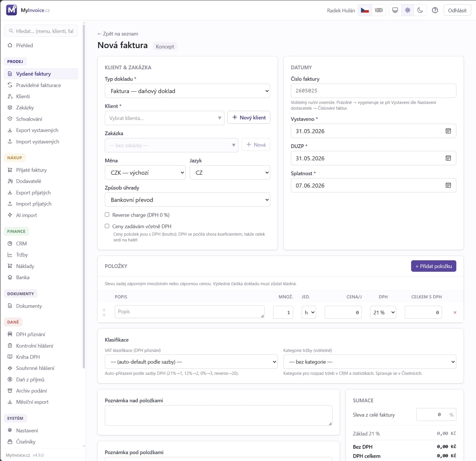Click + Přidat položku button
The image size is (476, 461).
point(434,266)
